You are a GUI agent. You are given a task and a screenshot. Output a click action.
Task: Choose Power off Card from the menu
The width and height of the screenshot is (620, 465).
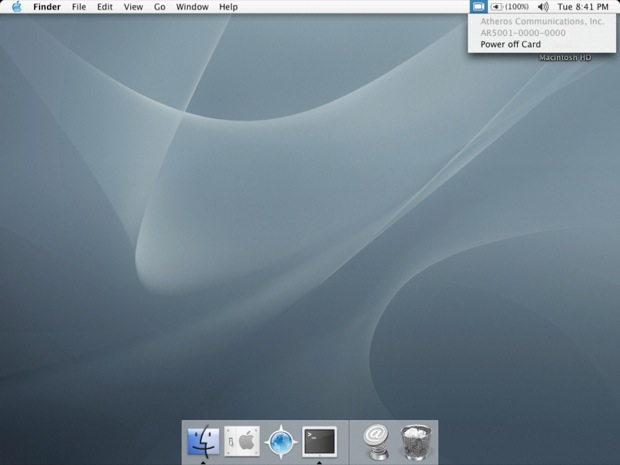click(542, 44)
